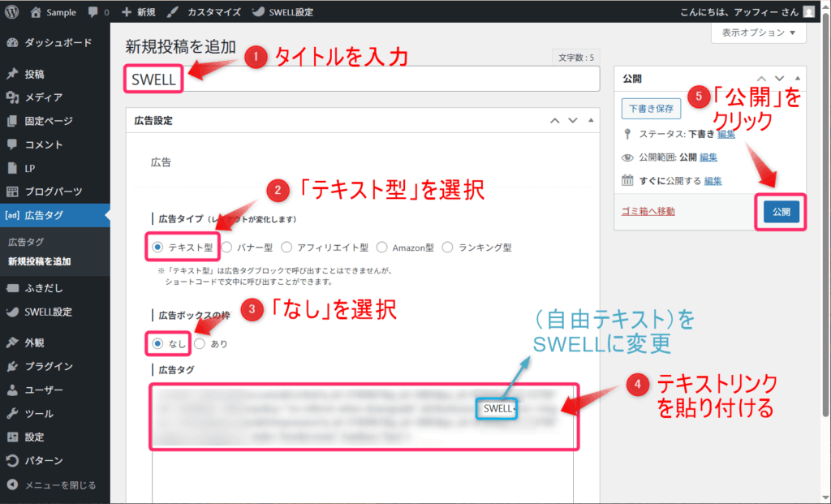
Task: Open ダッシュボード from the sidebar
Action: [x=55, y=42]
